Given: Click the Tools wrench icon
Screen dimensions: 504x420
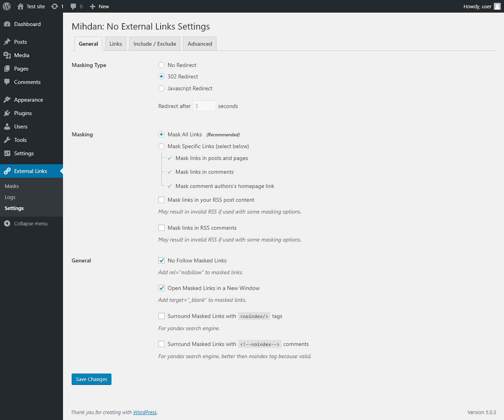Looking at the screenshot, I should (7, 140).
